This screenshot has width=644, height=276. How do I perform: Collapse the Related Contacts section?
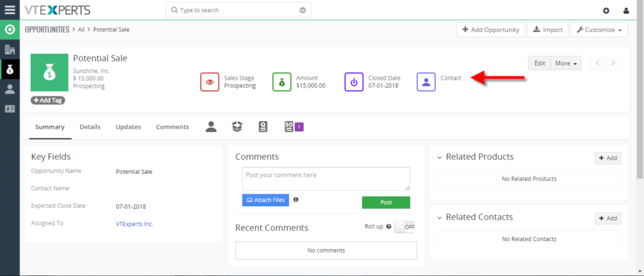(x=439, y=217)
